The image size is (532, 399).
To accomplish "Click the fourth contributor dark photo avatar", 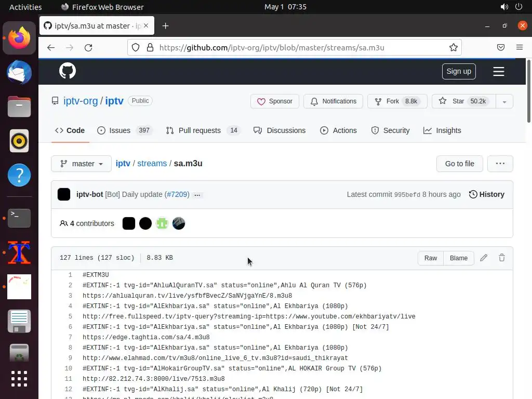I will tap(179, 223).
